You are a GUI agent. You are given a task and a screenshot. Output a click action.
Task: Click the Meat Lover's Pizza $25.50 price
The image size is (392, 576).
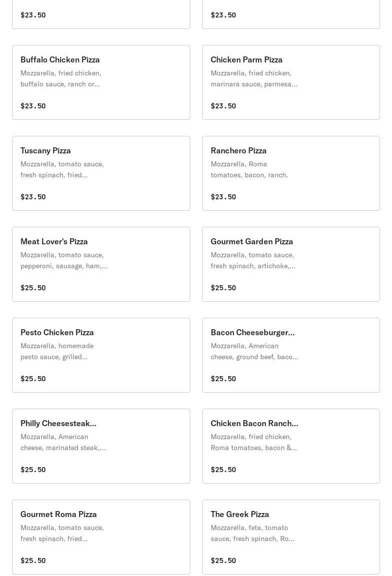[x=33, y=288]
